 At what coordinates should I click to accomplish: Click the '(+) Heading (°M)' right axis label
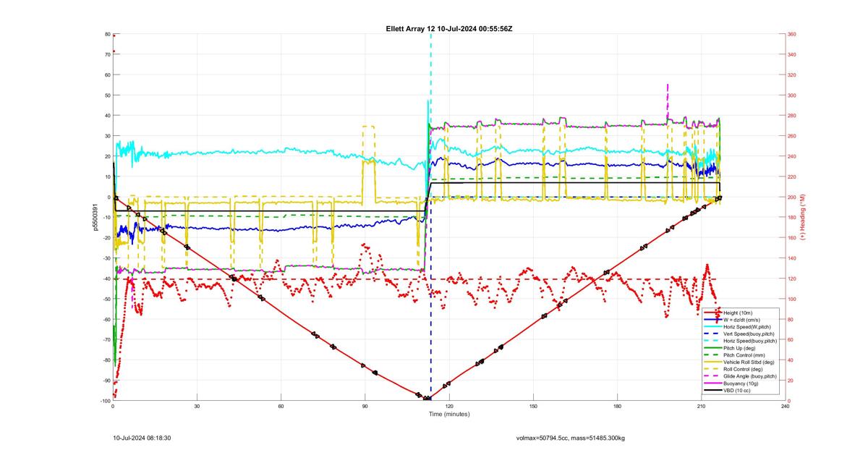coord(803,217)
